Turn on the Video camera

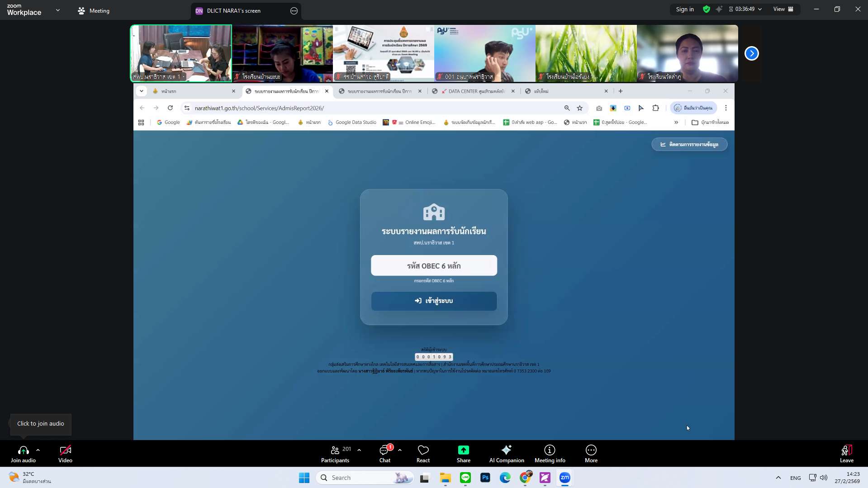tap(65, 454)
